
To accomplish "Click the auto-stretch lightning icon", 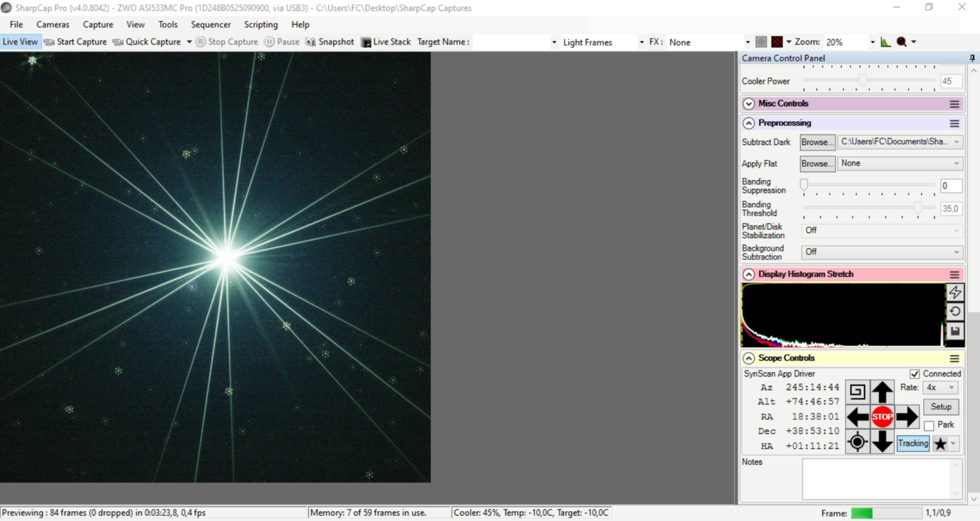I will [x=955, y=292].
